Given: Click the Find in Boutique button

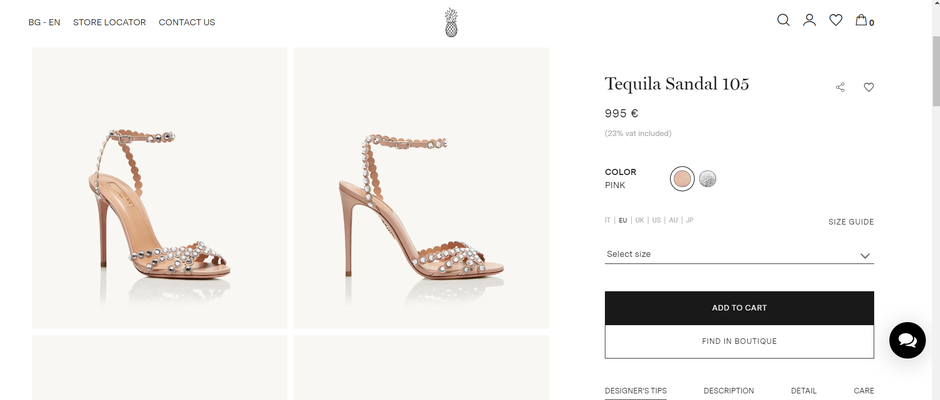Looking at the screenshot, I should point(739,341).
